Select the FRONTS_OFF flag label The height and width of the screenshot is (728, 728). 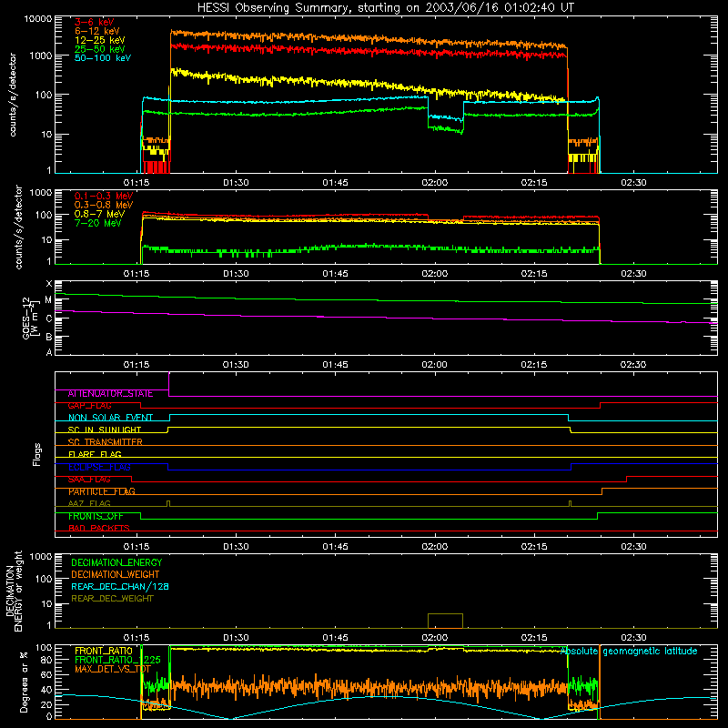pyautogui.click(x=96, y=516)
